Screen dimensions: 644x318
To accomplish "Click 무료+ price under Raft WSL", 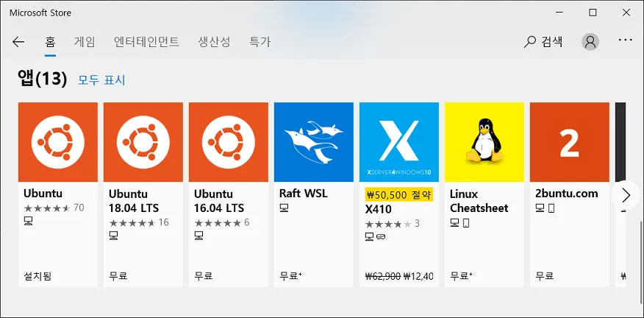I will pos(291,275).
